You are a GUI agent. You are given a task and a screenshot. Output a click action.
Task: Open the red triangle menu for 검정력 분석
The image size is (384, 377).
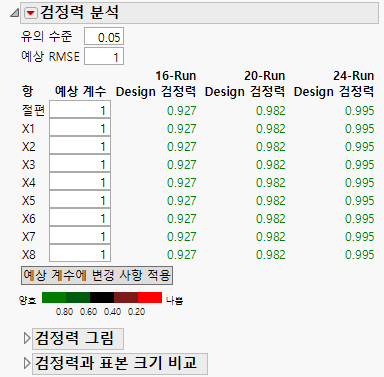[x=30, y=13]
